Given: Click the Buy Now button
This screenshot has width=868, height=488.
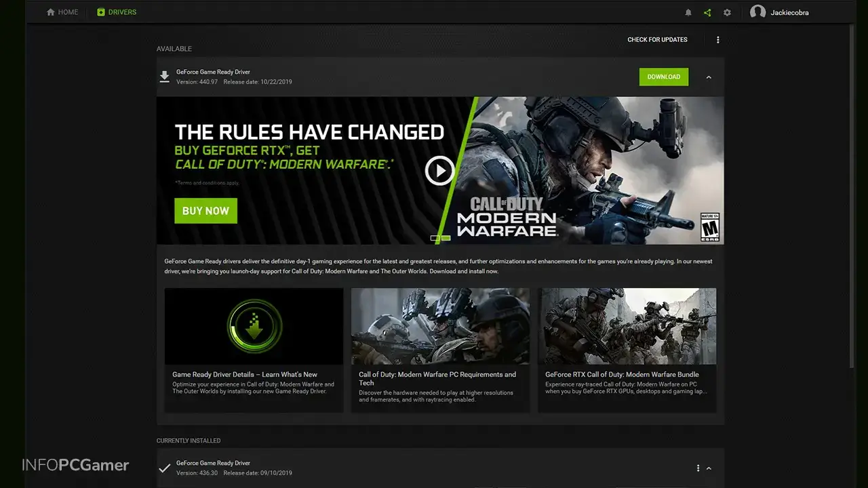Looking at the screenshot, I should pyautogui.click(x=205, y=211).
